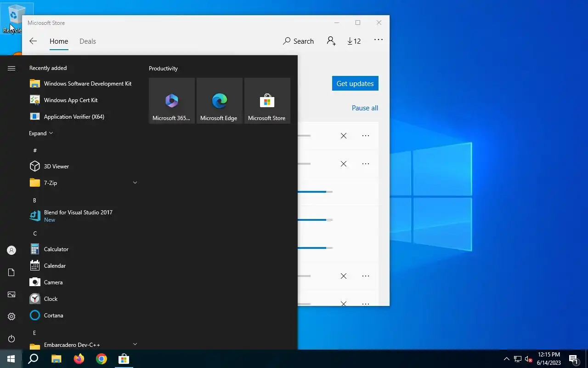Open user account icon in Start
Viewport: 588px width, 368px height.
(11, 250)
